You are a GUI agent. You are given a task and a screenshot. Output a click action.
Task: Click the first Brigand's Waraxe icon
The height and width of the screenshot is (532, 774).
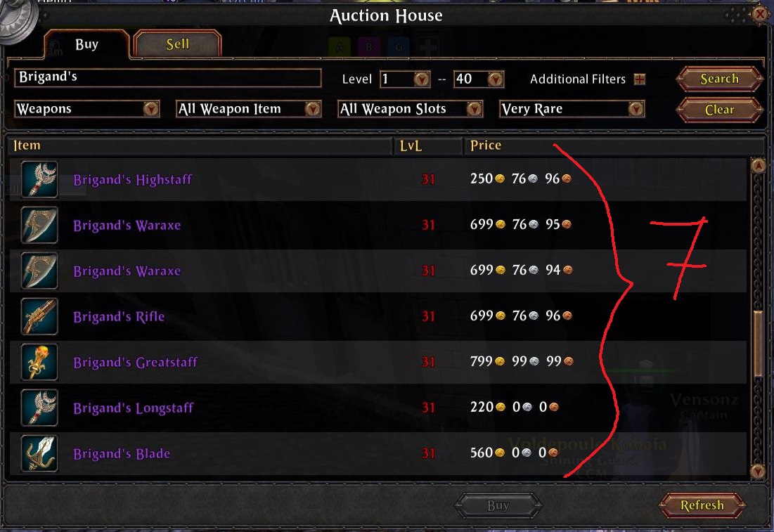(39, 225)
